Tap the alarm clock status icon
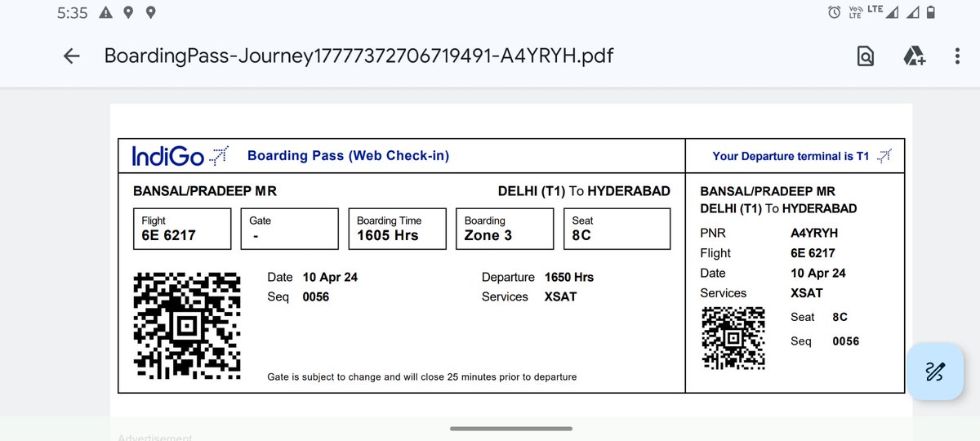This screenshot has width=980, height=441. [x=834, y=12]
